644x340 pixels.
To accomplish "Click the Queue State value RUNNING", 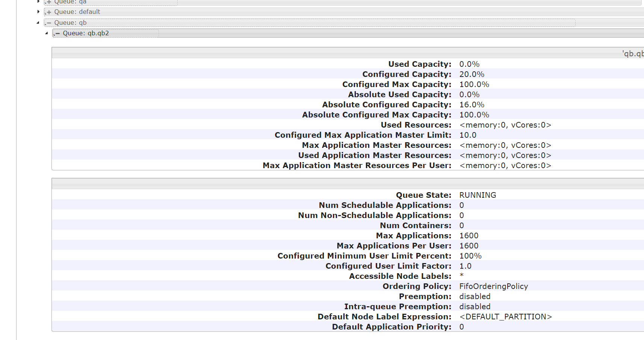I will point(478,195).
